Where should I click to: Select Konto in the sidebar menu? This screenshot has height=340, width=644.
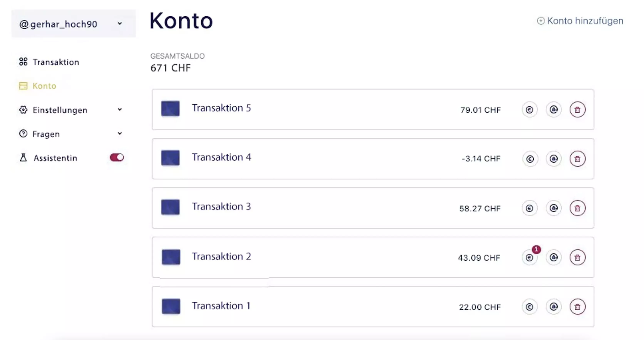(44, 86)
